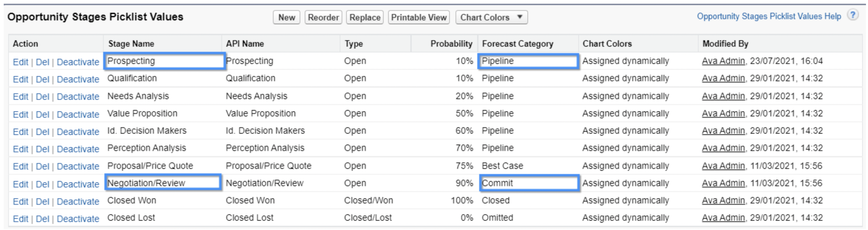Screen dimensions: 868x230
Task: Deactivate the Negotiation/Review stage
Action: pyautogui.click(x=78, y=184)
